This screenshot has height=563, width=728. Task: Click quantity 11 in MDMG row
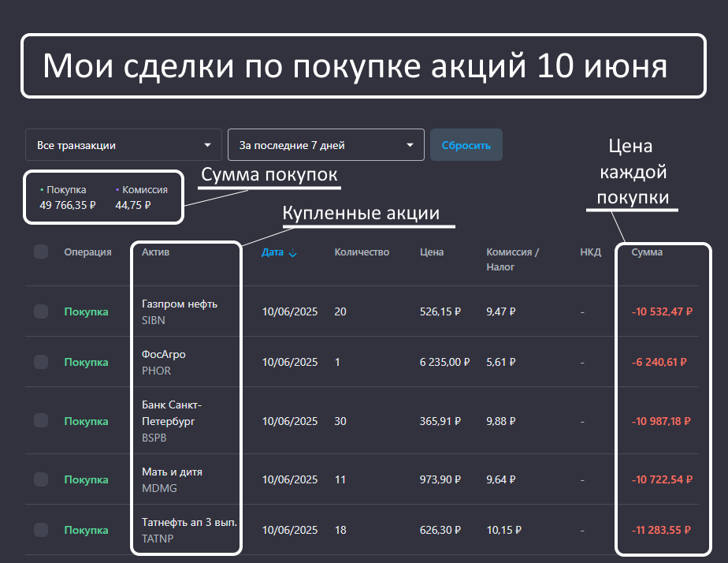click(x=340, y=480)
